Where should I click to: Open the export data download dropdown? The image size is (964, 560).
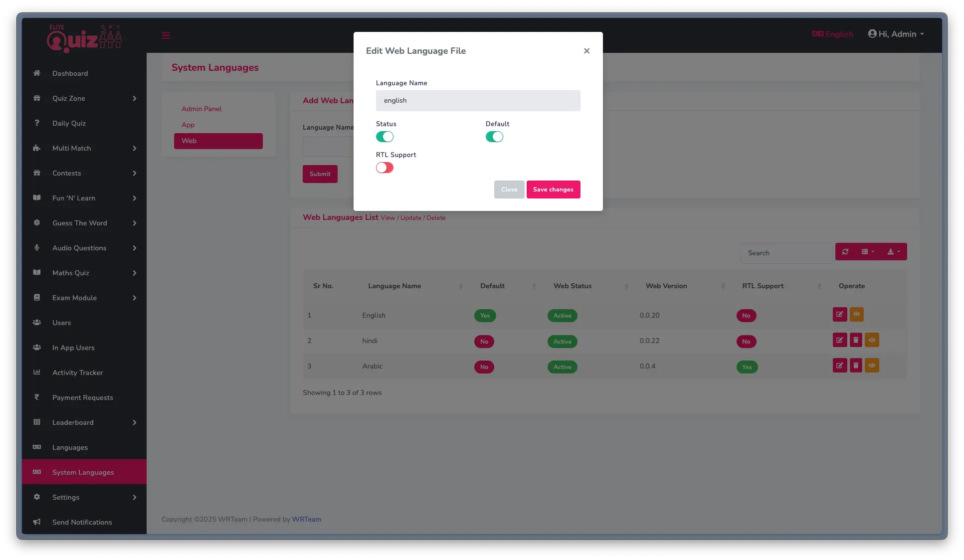[893, 252]
